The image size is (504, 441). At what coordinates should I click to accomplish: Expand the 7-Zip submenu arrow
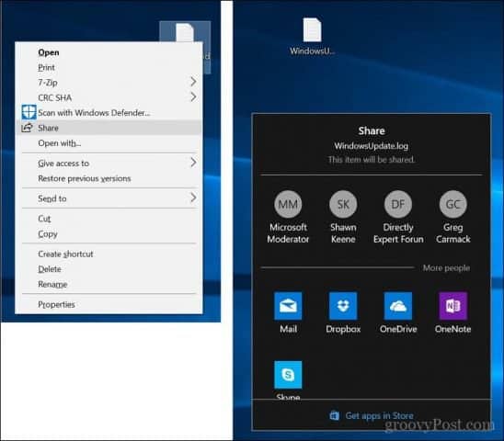[193, 82]
